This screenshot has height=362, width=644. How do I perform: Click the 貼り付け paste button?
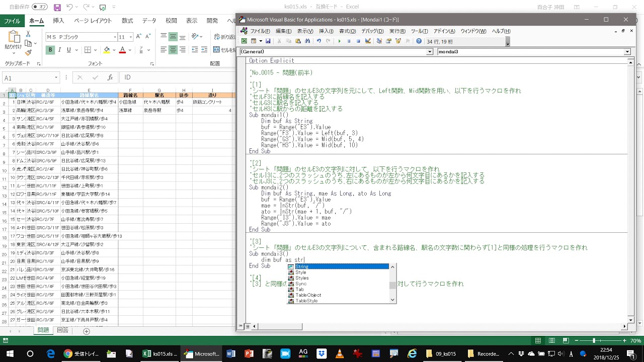13,43
